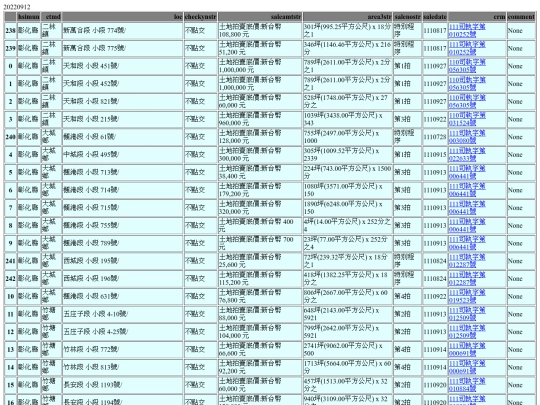The height and width of the screenshot is (405, 540).
Task: Open the 022633 case link in row 4
Action: tap(467, 155)
